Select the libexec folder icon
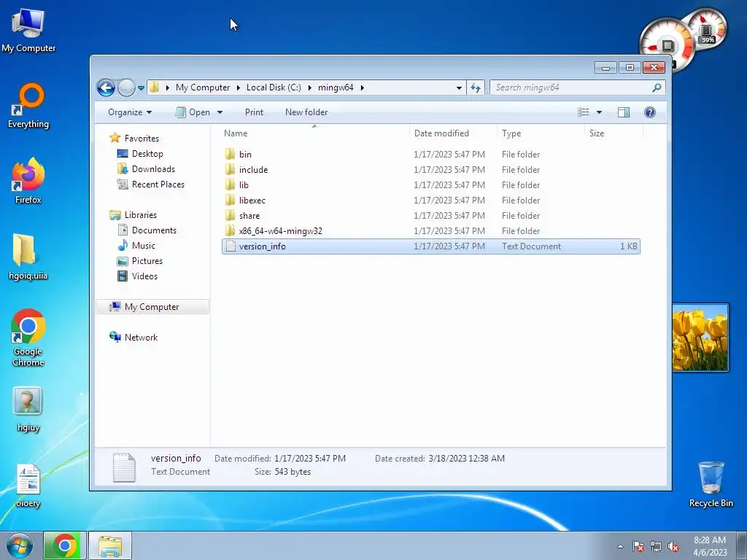The height and width of the screenshot is (560, 747). tap(230, 200)
